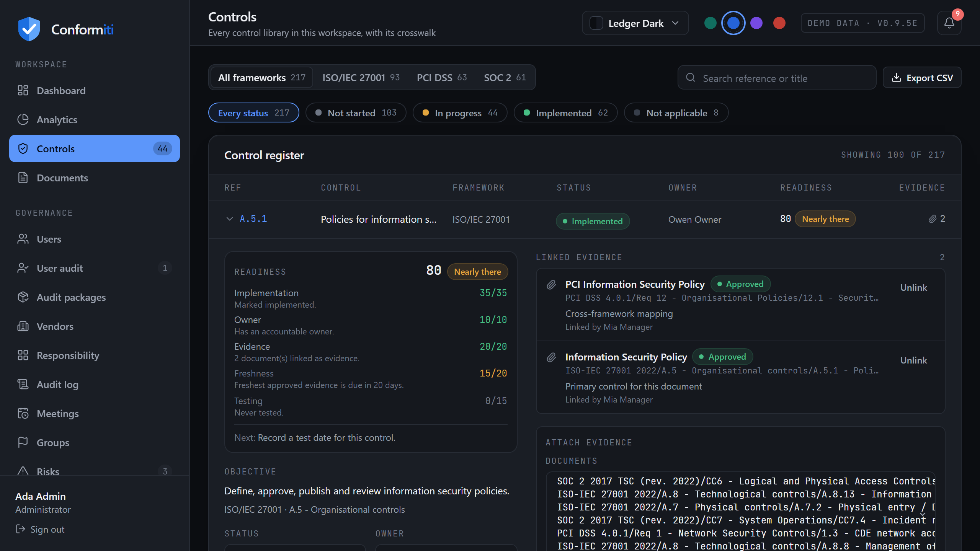Select the Every status filter

(254, 112)
